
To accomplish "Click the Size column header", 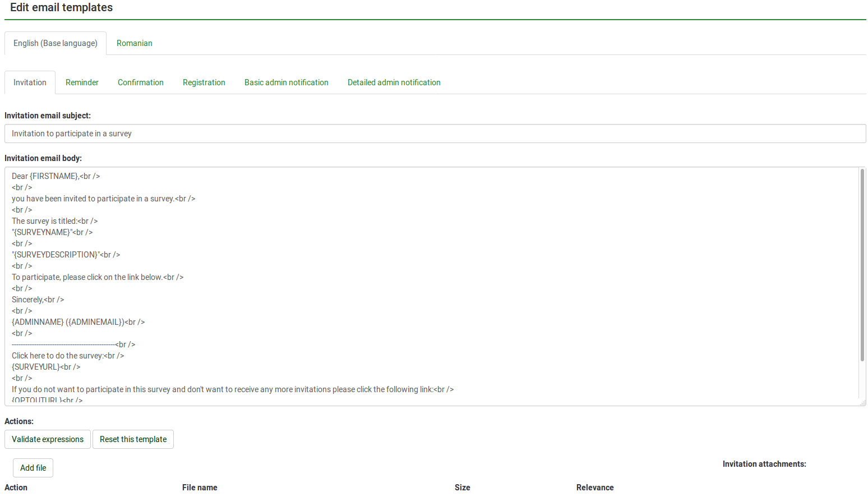I will pos(463,488).
